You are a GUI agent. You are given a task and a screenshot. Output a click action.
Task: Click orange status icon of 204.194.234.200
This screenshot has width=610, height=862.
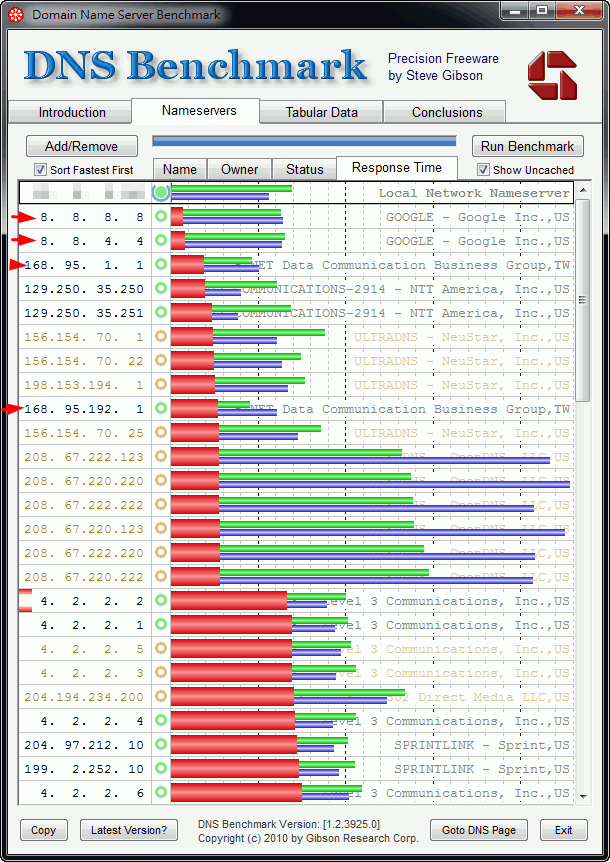[x=160, y=697]
